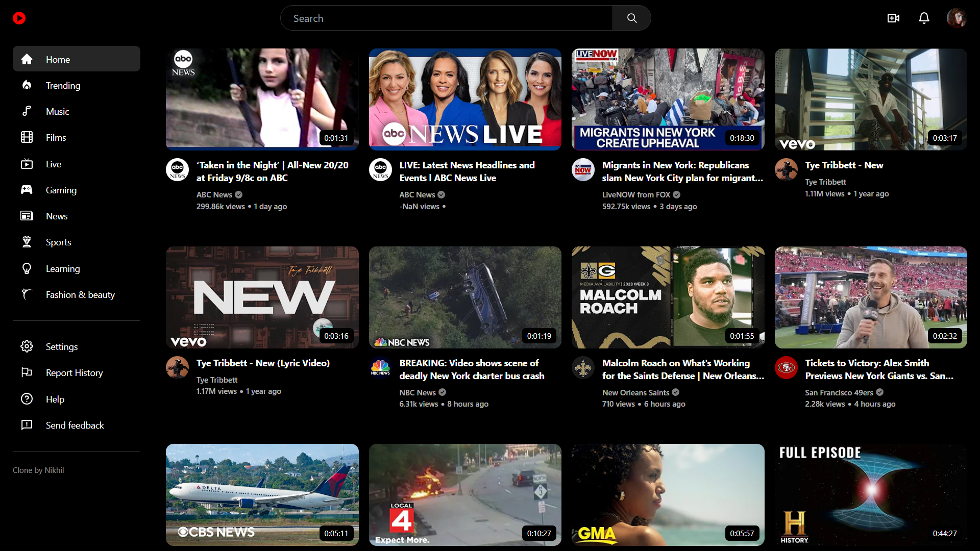
Task: Click into the Search field
Action: pyautogui.click(x=447, y=18)
